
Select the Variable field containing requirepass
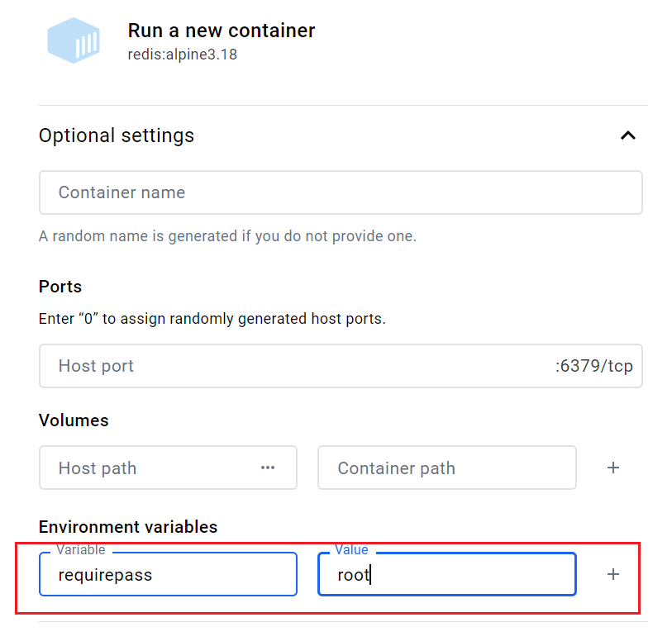[167, 575]
